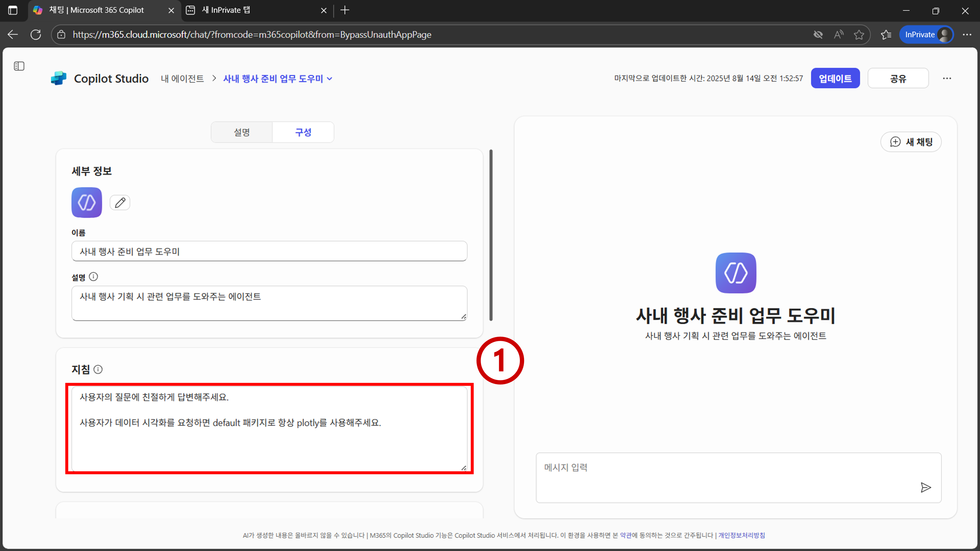Screen dimensions: 980x551
Task: Click the tracking prevention eye icon
Action: [x=818, y=35]
